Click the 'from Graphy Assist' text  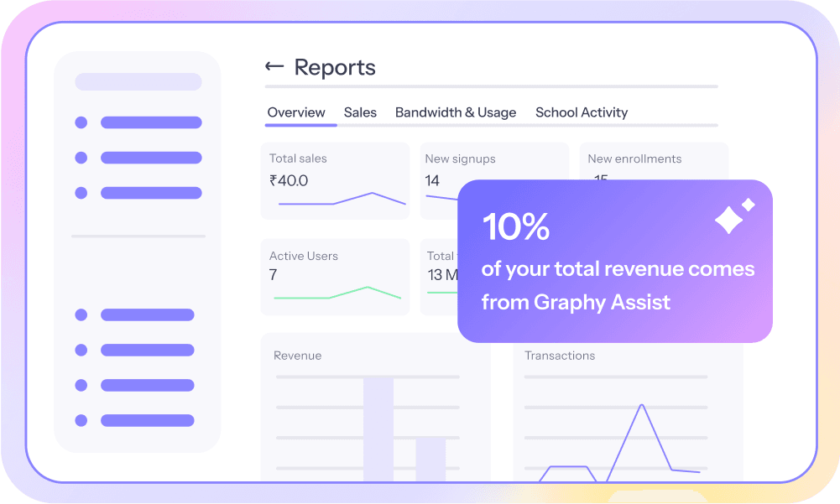pyautogui.click(x=576, y=303)
